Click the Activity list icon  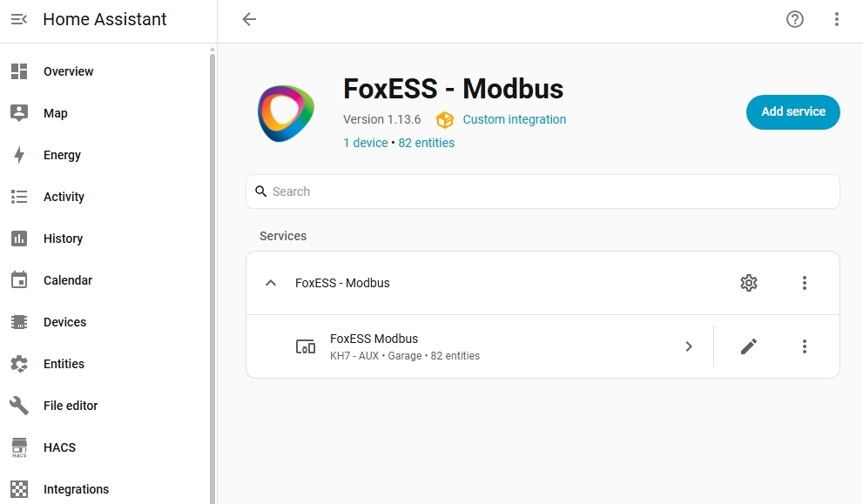(19, 197)
